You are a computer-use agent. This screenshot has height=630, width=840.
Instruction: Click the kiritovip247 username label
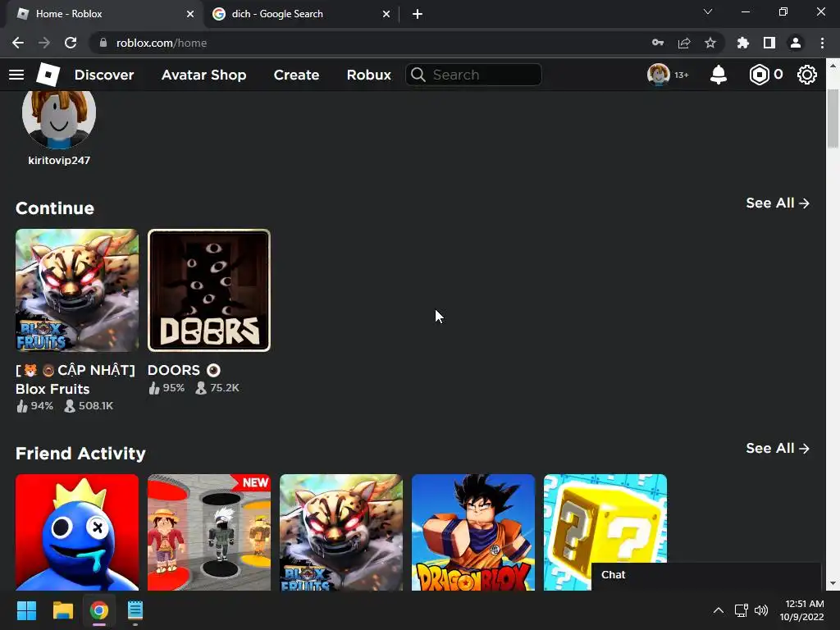click(59, 160)
